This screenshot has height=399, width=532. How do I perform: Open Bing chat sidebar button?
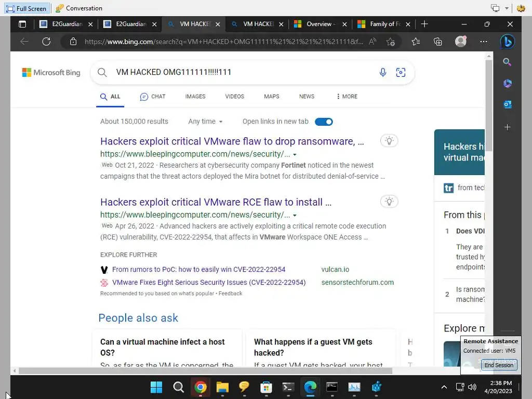(507, 42)
